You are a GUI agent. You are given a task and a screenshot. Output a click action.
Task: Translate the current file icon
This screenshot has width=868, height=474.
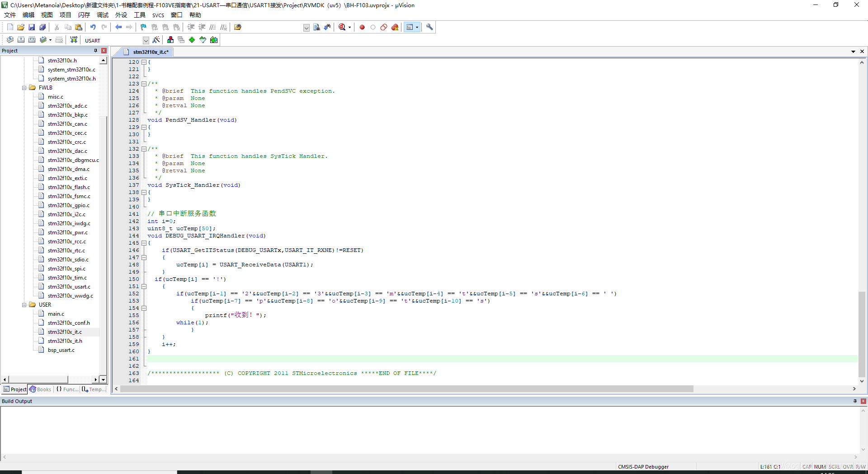(x=10, y=40)
